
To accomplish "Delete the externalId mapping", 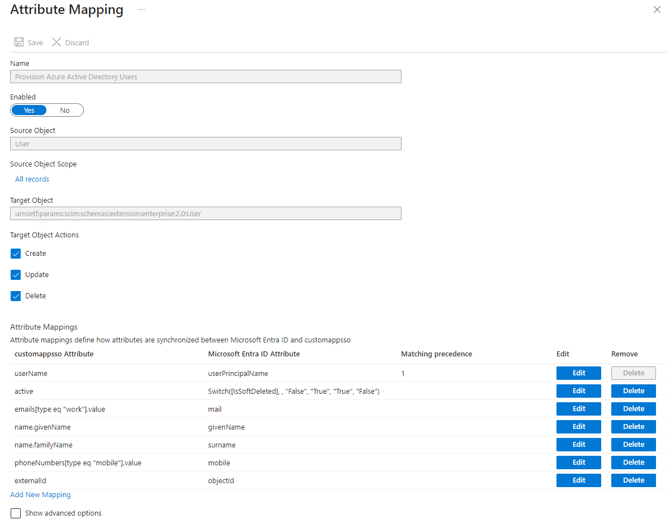I will coord(633,480).
